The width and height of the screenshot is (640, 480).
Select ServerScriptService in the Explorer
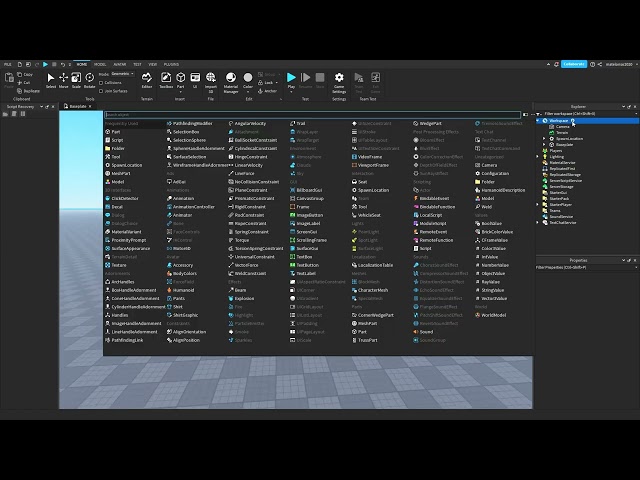coord(562,180)
